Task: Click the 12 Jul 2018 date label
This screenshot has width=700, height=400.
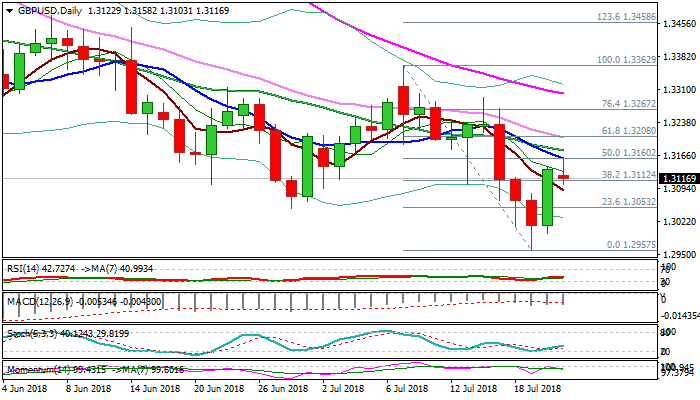Action: click(x=474, y=388)
